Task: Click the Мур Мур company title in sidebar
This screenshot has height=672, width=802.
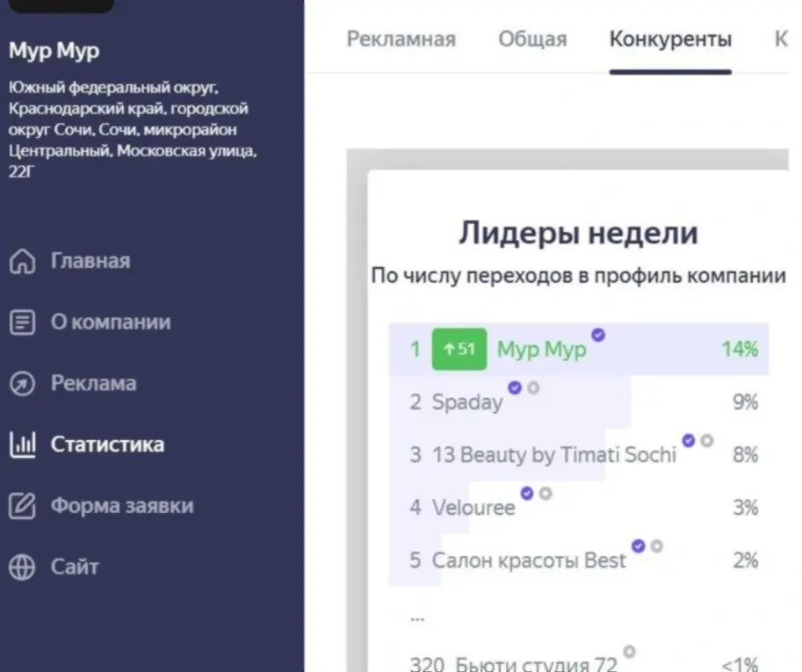Action: [x=54, y=51]
